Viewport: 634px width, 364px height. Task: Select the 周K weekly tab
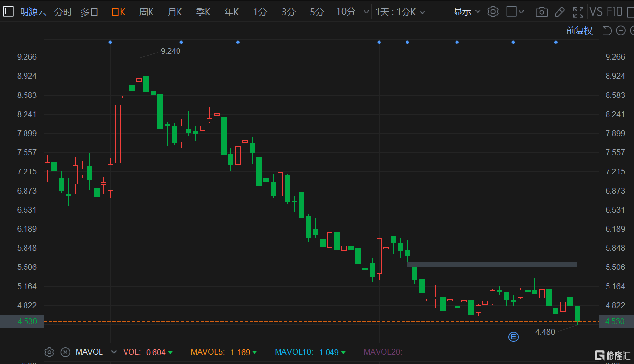point(146,12)
